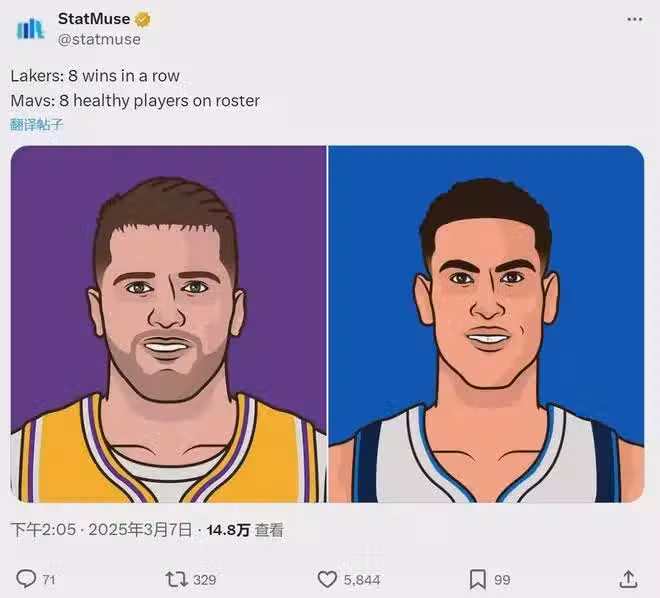660x598 pixels.
Task: Like the post with heart icon
Action: pos(327,579)
